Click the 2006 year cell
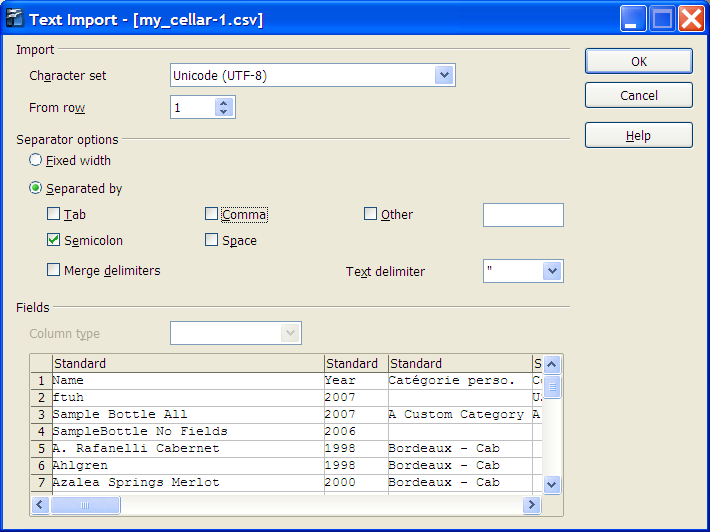 [356, 432]
